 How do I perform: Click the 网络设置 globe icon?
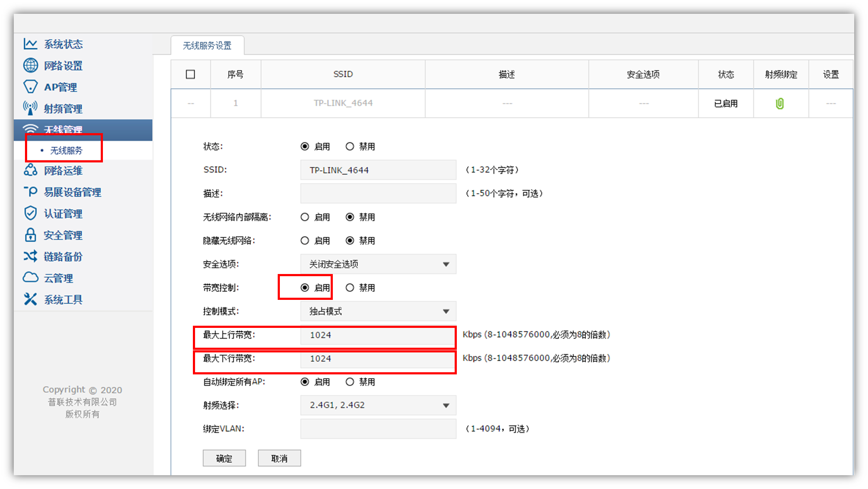tap(30, 65)
